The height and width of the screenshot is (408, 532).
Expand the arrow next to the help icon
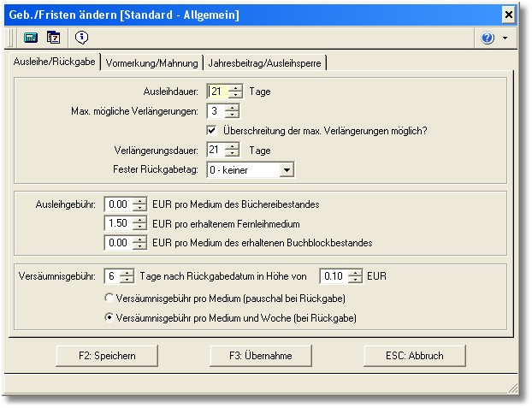[x=505, y=38]
